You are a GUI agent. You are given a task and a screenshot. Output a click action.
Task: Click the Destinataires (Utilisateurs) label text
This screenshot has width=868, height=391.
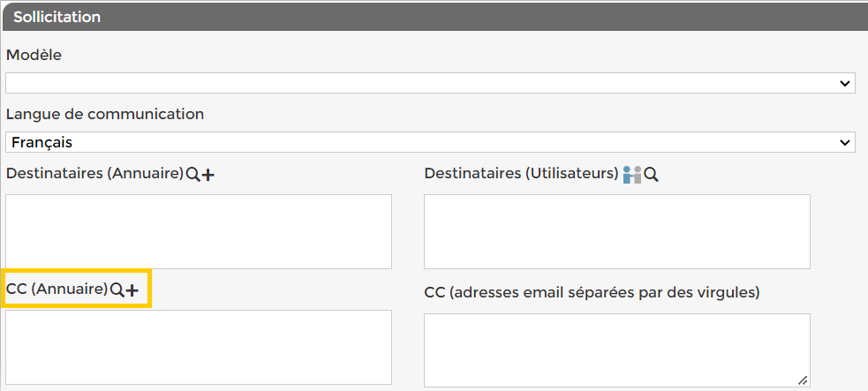pos(521,174)
